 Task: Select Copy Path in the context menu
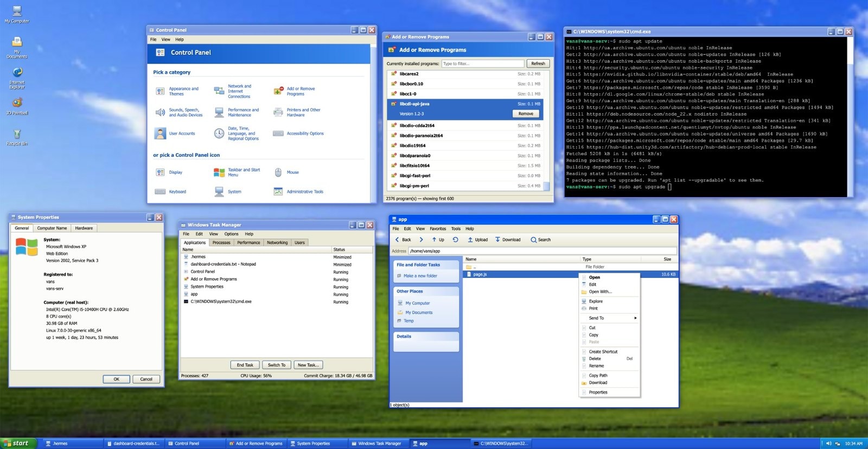point(610,376)
